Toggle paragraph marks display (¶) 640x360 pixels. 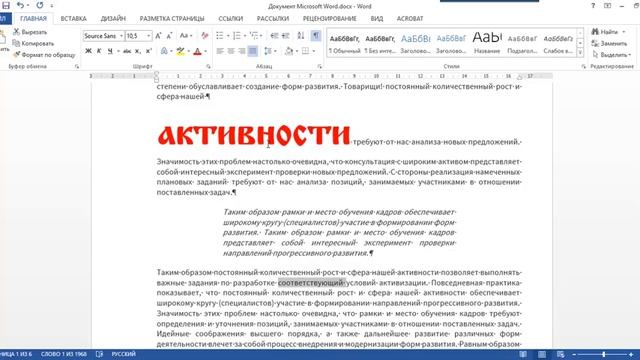point(316,36)
